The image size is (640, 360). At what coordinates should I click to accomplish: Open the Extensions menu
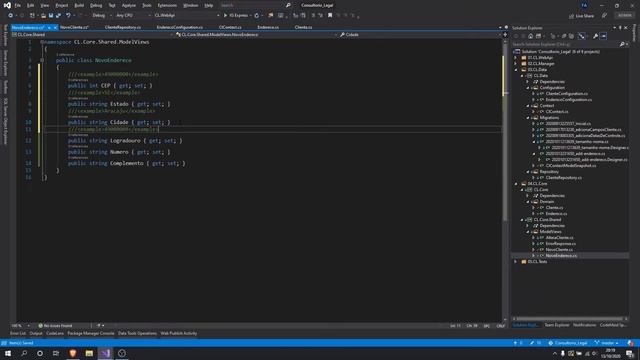point(167,5)
